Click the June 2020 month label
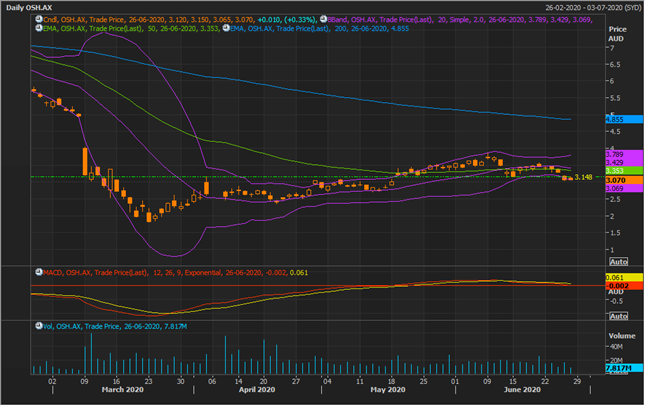645x406 pixels. (x=522, y=390)
